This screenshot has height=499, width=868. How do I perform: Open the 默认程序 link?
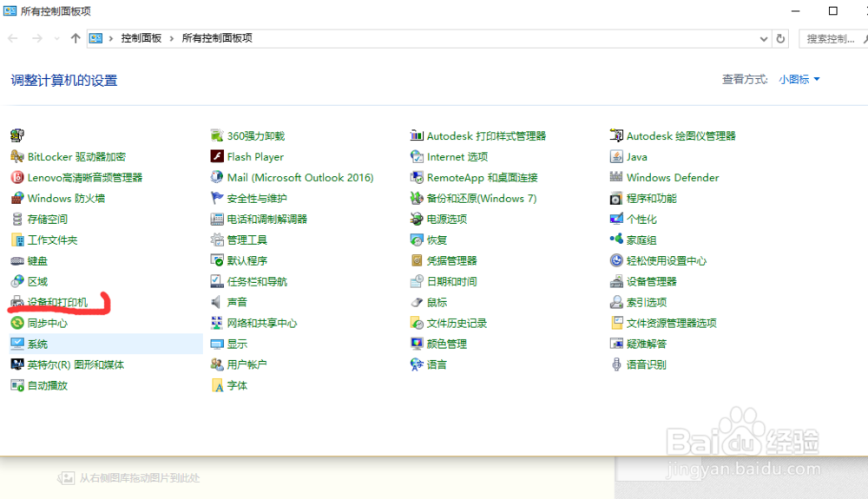click(x=247, y=260)
